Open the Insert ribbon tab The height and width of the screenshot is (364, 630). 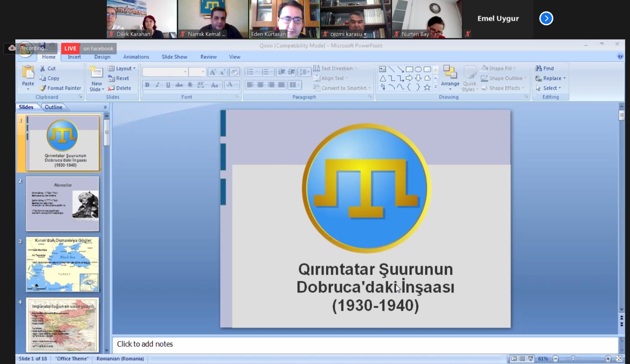pyautogui.click(x=74, y=57)
